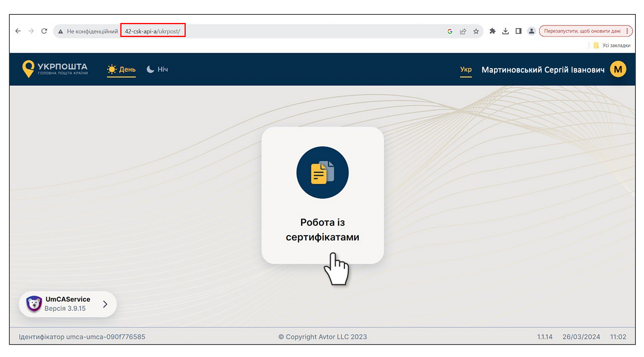644x357 pixels.
Task: Open browser downloads icon
Action: click(505, 31)
